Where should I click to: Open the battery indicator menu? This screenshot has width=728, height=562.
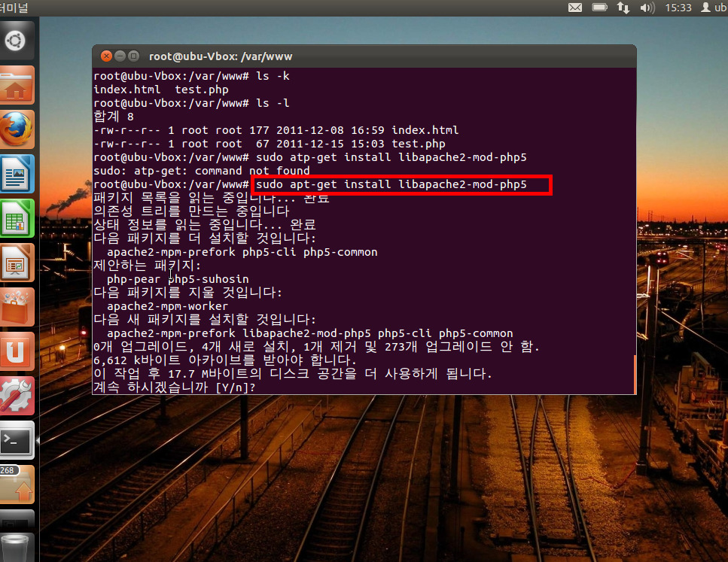pyautogui.click(x=599, y=8)
